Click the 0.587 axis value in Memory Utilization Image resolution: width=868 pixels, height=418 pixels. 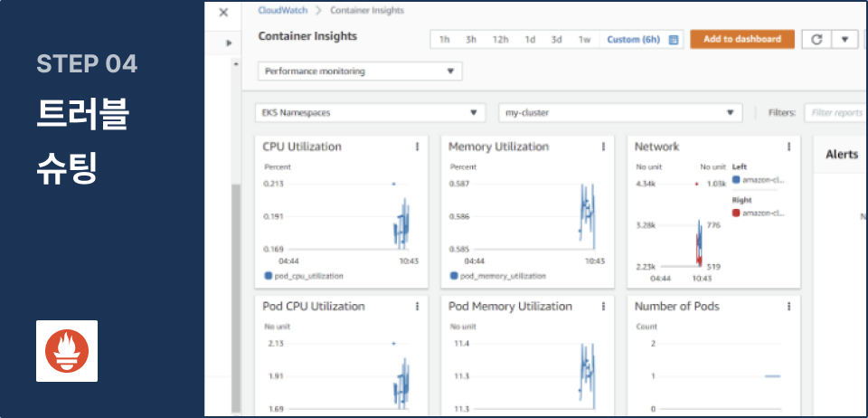459,184
